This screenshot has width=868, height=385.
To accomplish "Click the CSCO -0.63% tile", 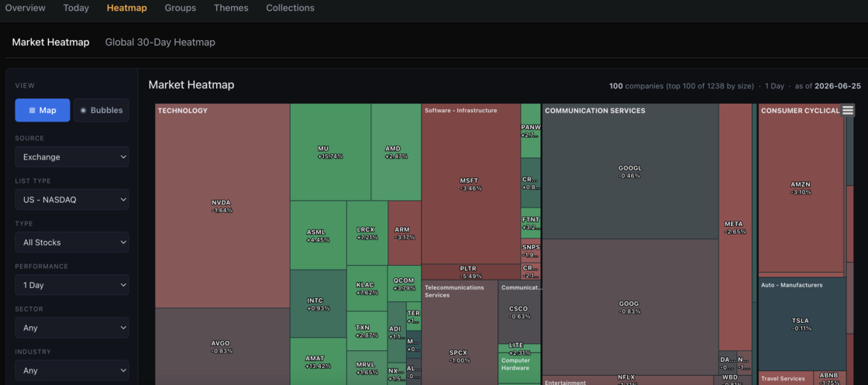I will pos(518,312).
